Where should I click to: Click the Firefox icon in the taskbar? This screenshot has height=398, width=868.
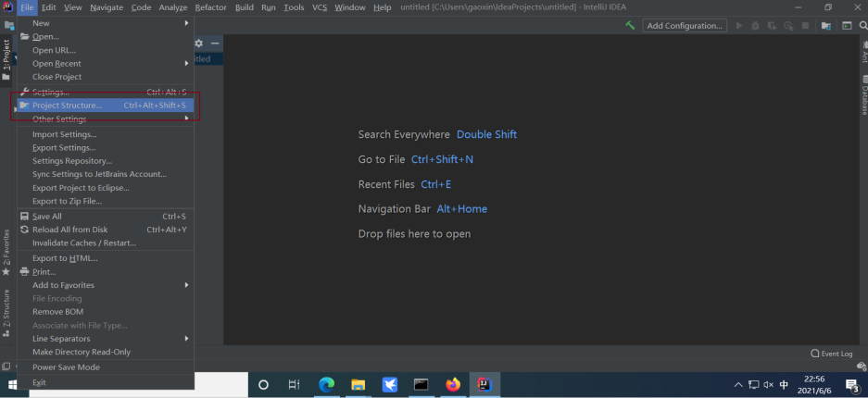coord(452,384)
